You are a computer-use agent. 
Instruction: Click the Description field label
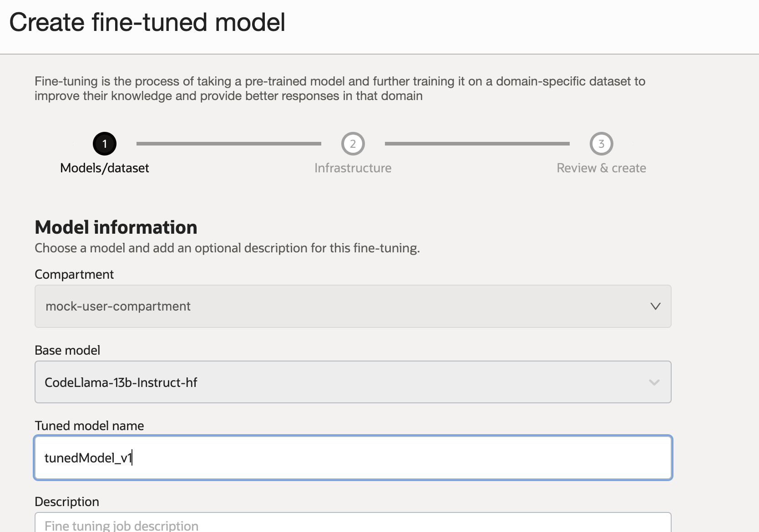[67, 502]
